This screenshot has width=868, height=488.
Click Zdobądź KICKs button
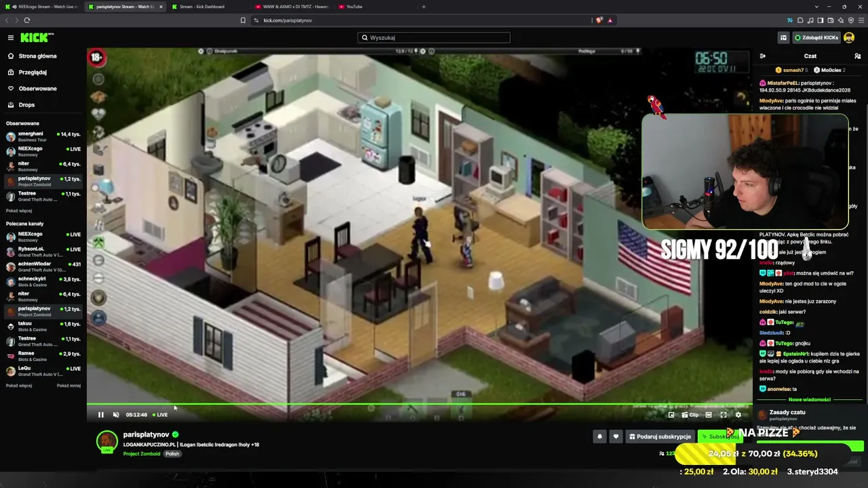pos(816,38)
